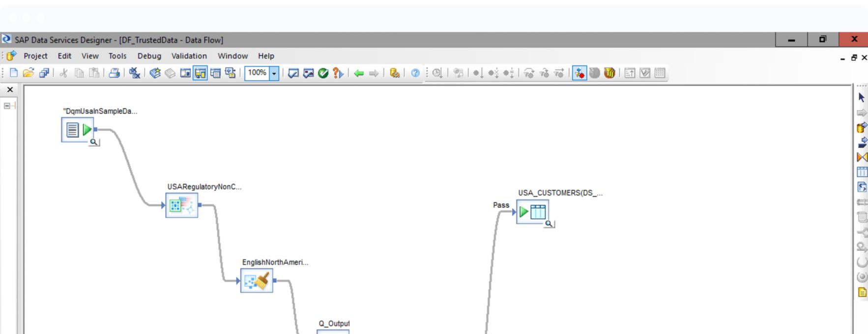Click the Open folder toolbar icon
The width and height of the screenshot is (868, 334).
point(29,73)
